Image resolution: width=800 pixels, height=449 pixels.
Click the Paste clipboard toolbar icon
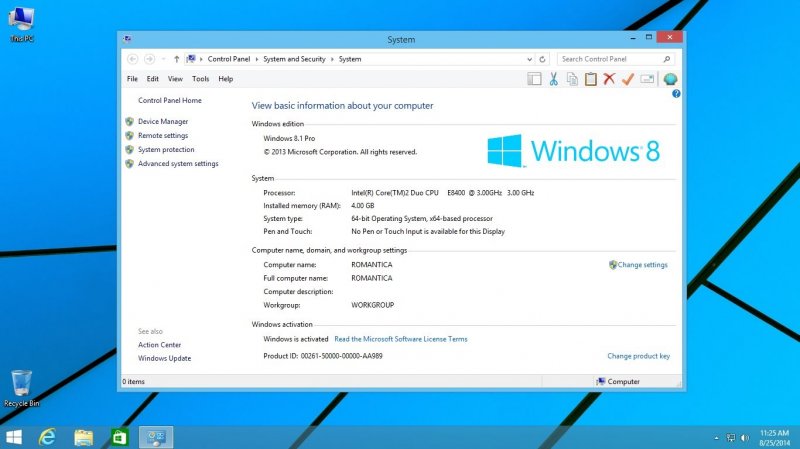(x=591, y=79)
